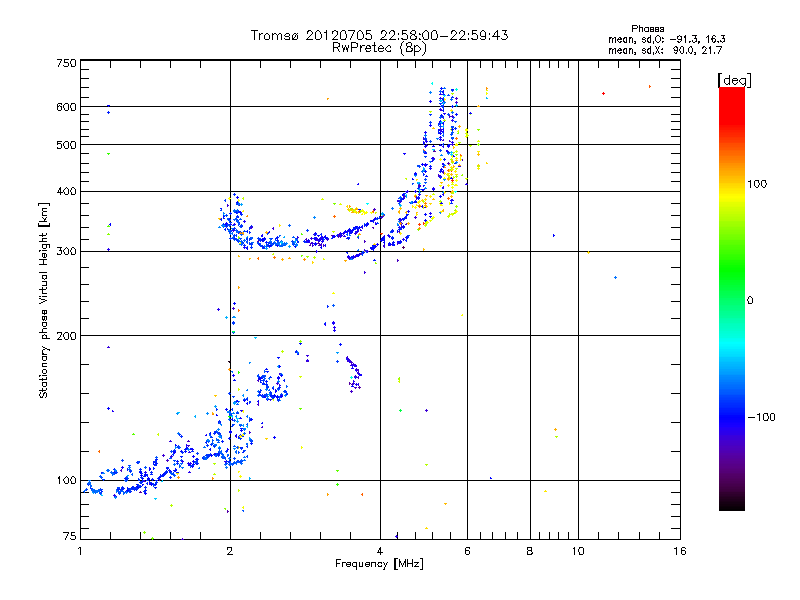Click the x-axis tick label '10'
Viewport: 800px width, 600px height.
coord(578,551)
